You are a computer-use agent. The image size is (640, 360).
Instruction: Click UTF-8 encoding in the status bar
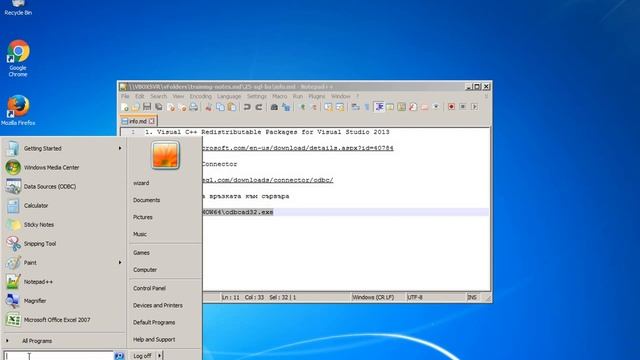tap(415, 297)
